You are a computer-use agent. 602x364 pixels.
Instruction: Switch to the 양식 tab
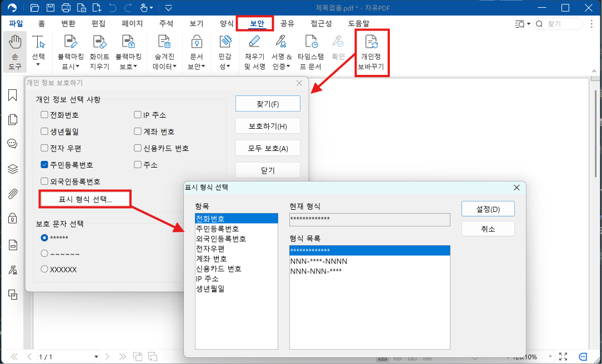(227, 24)
